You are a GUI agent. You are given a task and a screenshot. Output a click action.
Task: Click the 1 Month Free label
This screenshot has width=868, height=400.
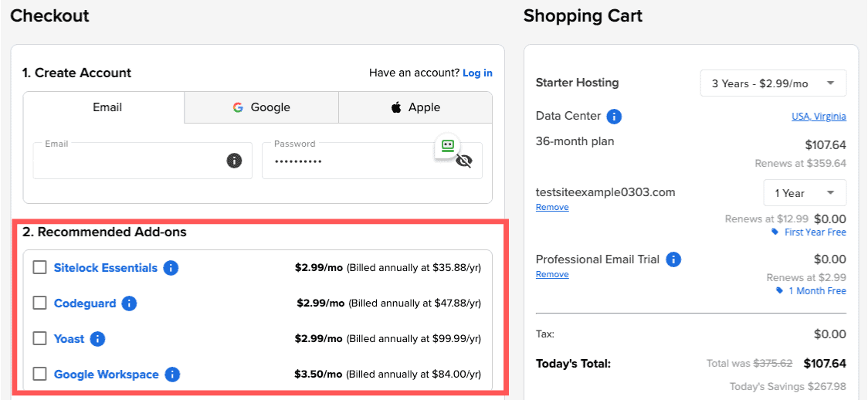(x=818, y=291)
